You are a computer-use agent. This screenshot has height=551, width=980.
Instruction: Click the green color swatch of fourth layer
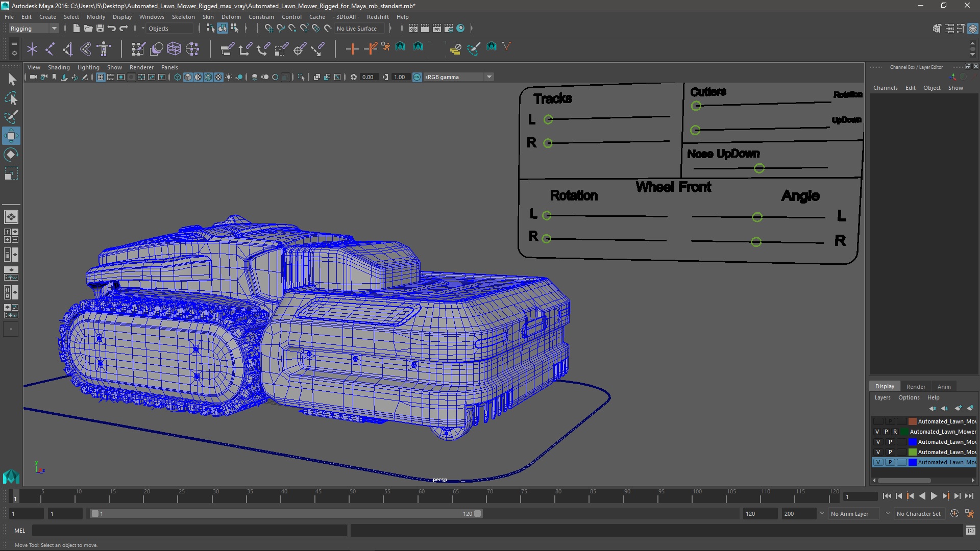[x=912, y=452]
